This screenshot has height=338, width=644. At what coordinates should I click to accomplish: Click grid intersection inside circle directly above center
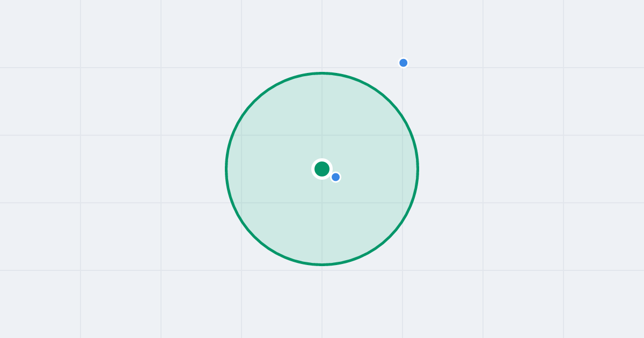(322, 135)
